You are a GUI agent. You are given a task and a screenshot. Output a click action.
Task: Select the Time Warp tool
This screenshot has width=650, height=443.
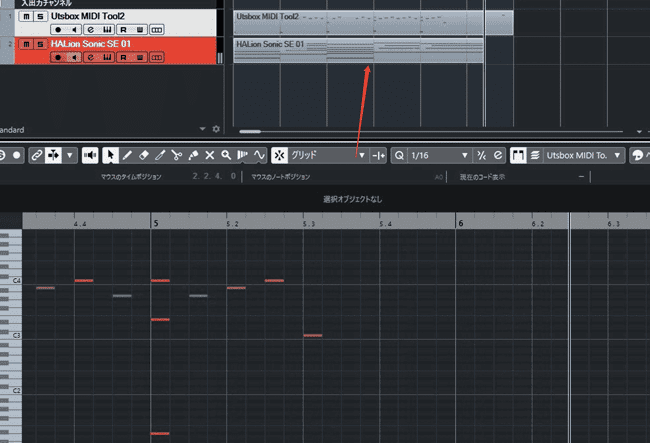pos(243,155)
